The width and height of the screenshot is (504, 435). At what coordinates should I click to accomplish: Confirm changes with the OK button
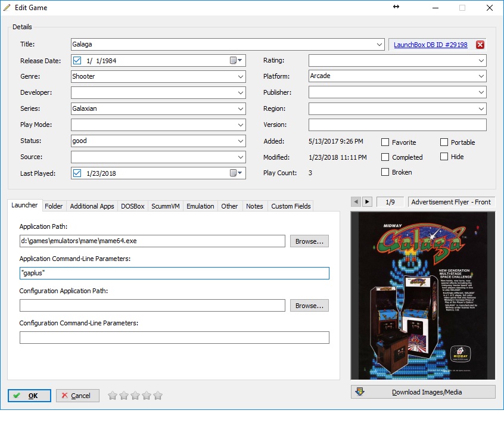coord(29,396)
